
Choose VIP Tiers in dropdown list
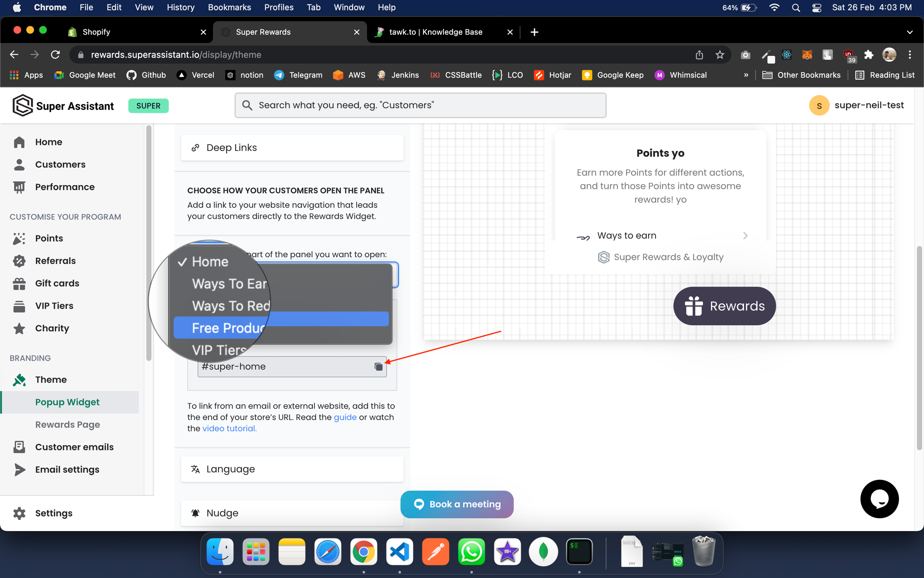(219, 350)
